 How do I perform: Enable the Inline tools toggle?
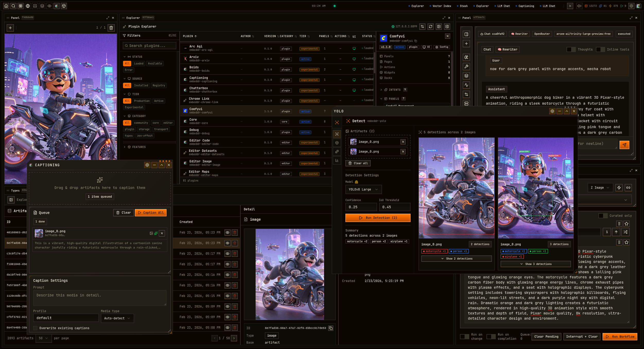[601, 49]
